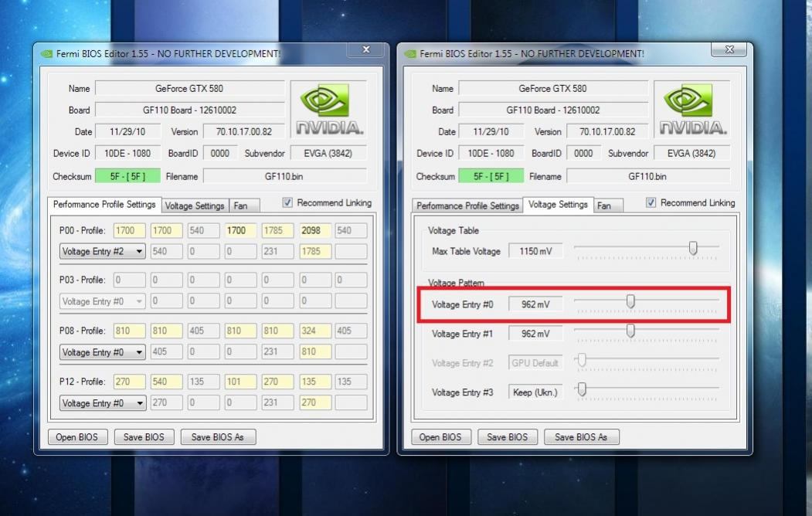
Task: Click the Filename GF110.bin field in left window
Action: click(x=284, y=176)
